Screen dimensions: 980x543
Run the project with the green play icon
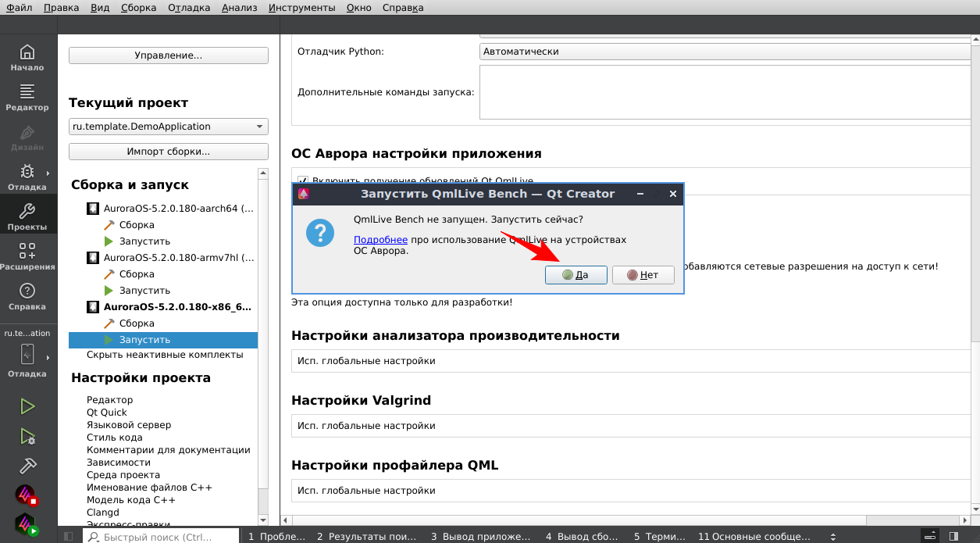pyautogui.click(x=28, y=406)
